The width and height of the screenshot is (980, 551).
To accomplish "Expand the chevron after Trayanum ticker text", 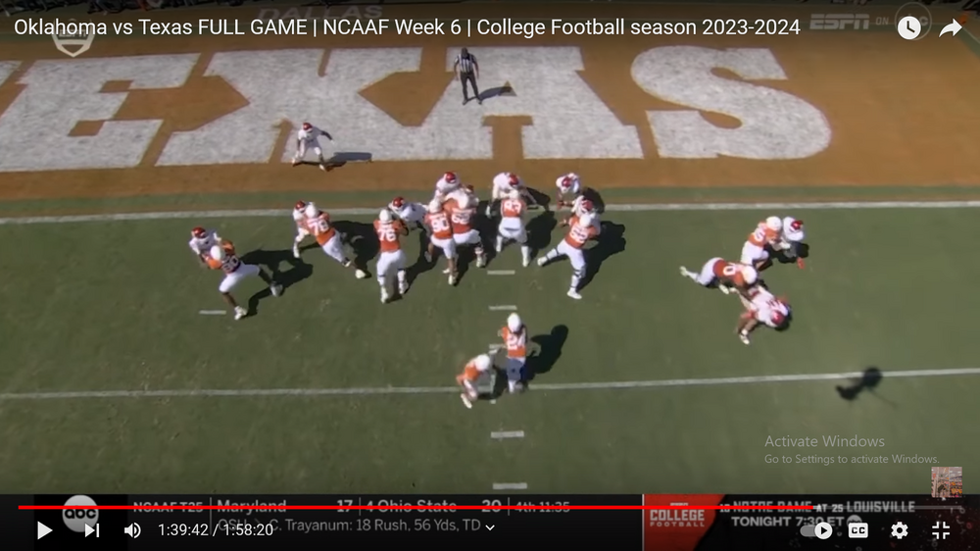I will tap(491, 527).
